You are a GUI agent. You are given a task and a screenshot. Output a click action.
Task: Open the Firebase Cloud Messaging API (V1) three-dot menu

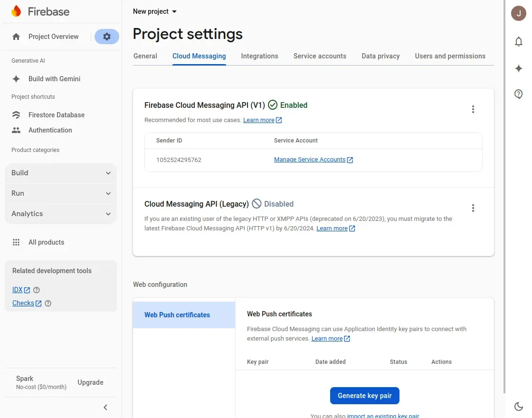click(x=473, y=109)
